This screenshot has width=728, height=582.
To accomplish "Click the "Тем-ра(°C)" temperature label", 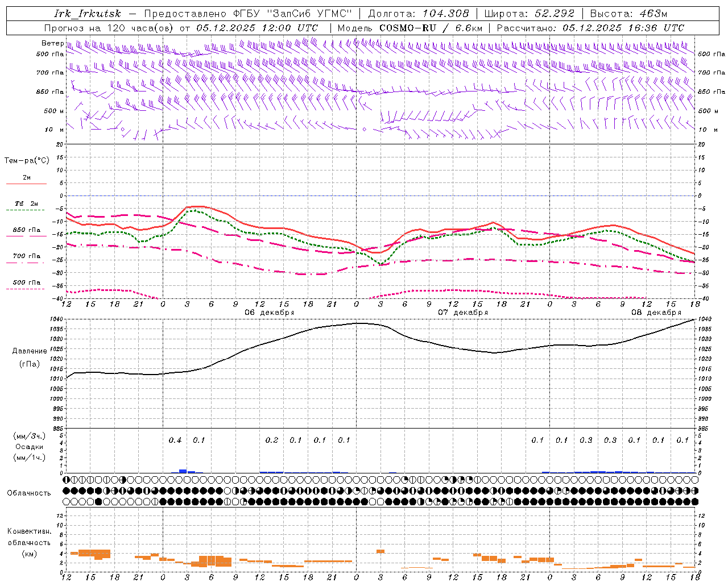I will point(27,161).
